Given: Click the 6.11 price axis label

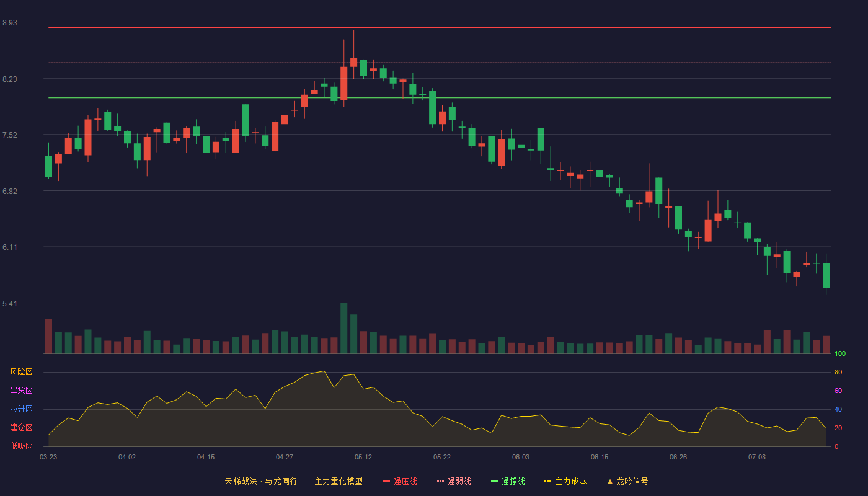Looking at the screenshot, I should tap(10, 247).
